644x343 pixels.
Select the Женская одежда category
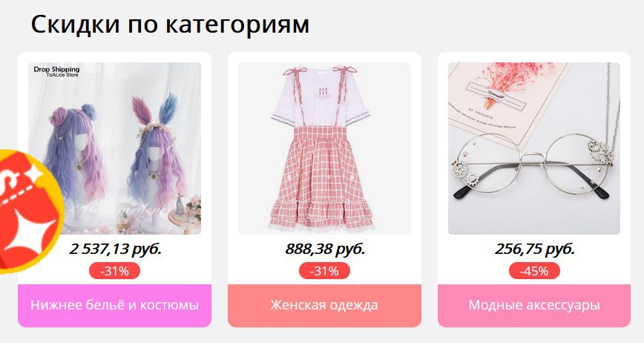[x=324, y=305]
